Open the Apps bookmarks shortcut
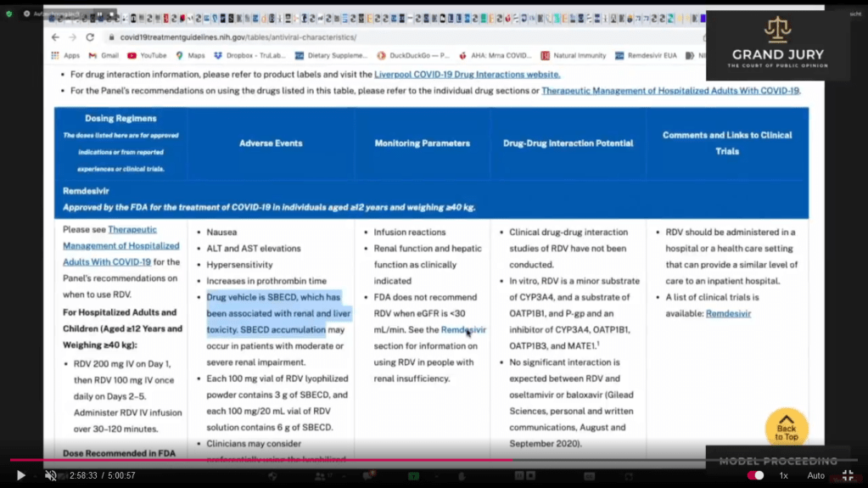 click(x=65, y=56)
